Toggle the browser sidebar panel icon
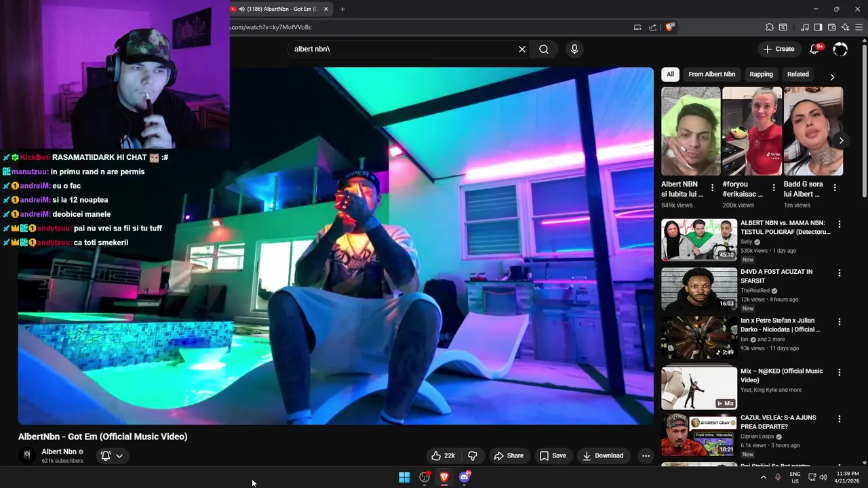 818,27
